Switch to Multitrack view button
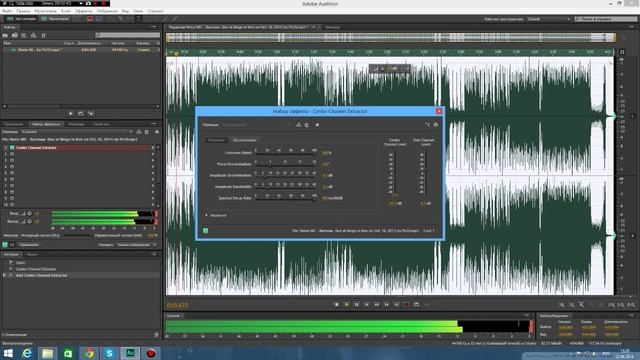The width and height of the screenshot is (640, 360). click(55, 19)
